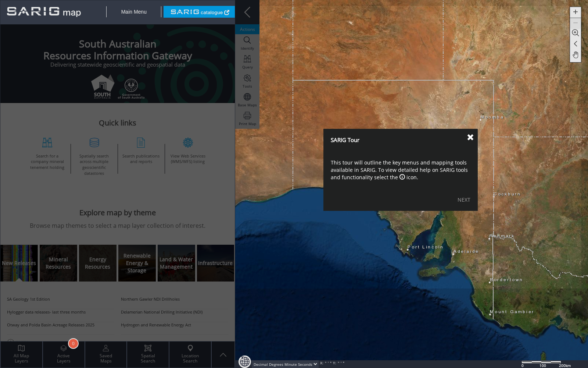The image size is (588, 368).
Task: Open the SARIG catalogue link
Action: point(199,12)
